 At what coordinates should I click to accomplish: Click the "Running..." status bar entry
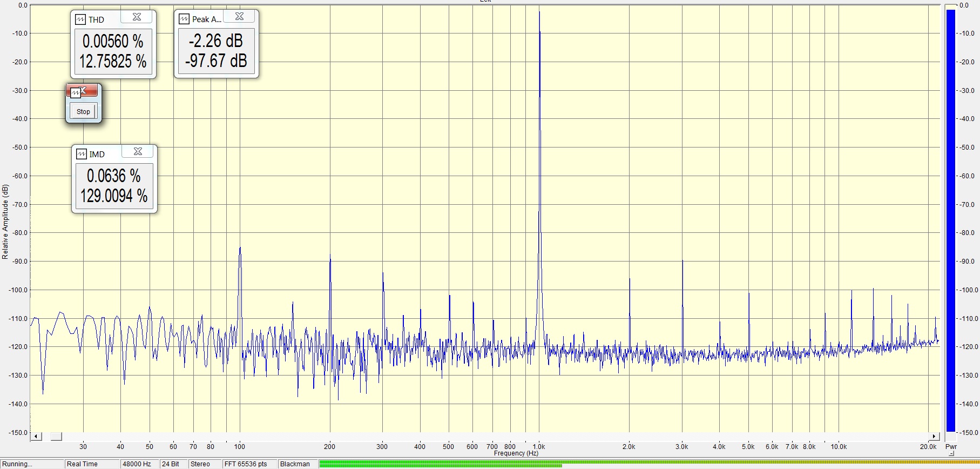pos(32,464)
